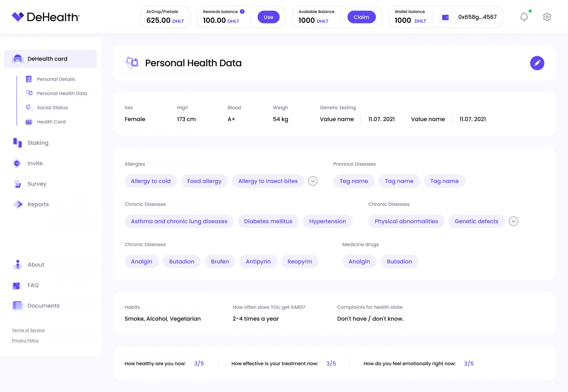This screenshot has height=392, width=568.
Task: Click the pencil edit icon
Action: pyautogui.click(x=537, y=63)
